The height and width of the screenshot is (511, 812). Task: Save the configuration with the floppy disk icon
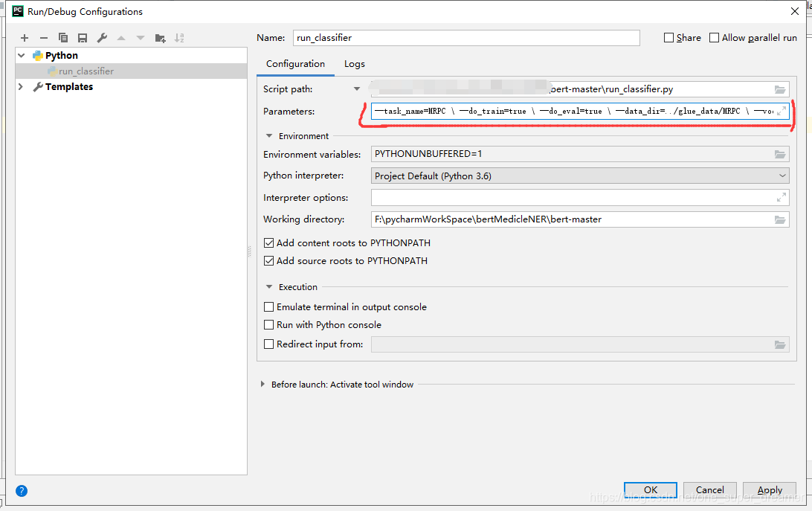pyautogui.click(x=83, y=38)
